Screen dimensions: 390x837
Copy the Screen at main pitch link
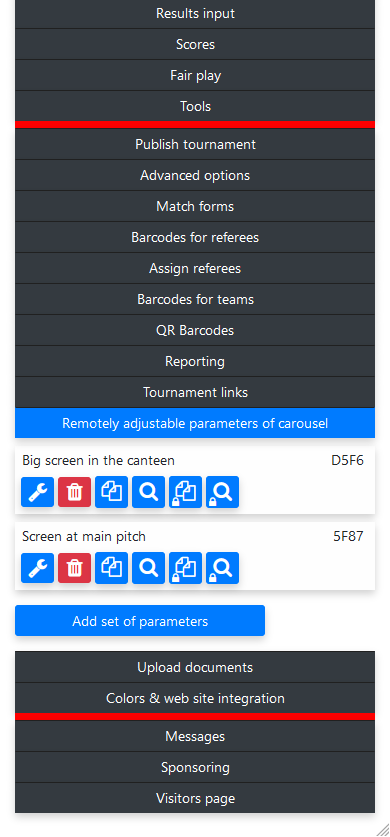tap(112, 568)
